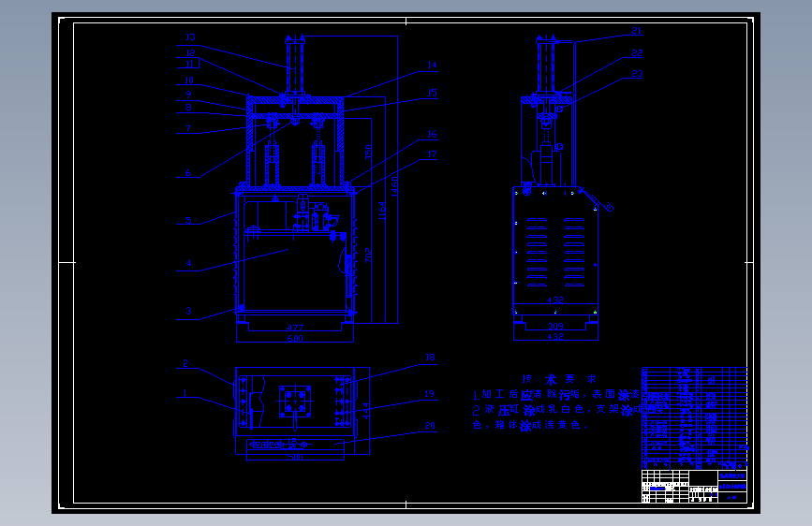Screen dimensions: 812x526
Task: Click the 70 dimension on side view handle
Action: (609, 207)
